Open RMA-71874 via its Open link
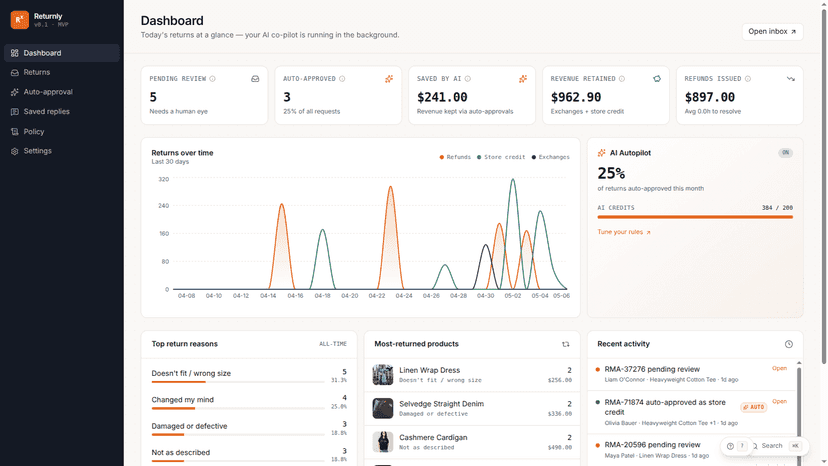The image size is (828, 466). [779, 402]
